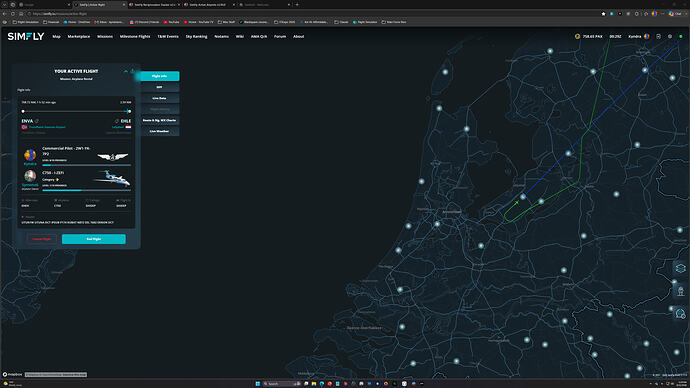Open Route & Charts tab
Viewport: 690px width, 388px height.
pos(159,120)
